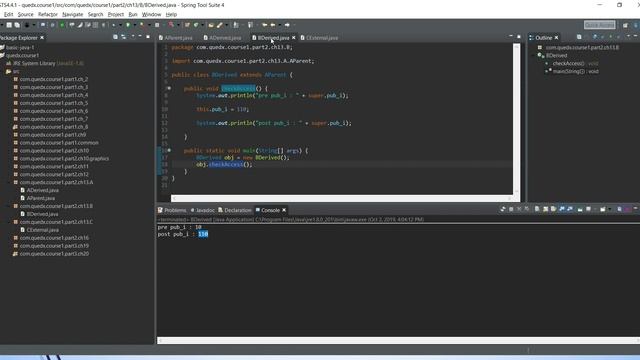Fold the checkAccess method in editor gutter
Viewport: 640px width, 360px height.
click(169, 88)
